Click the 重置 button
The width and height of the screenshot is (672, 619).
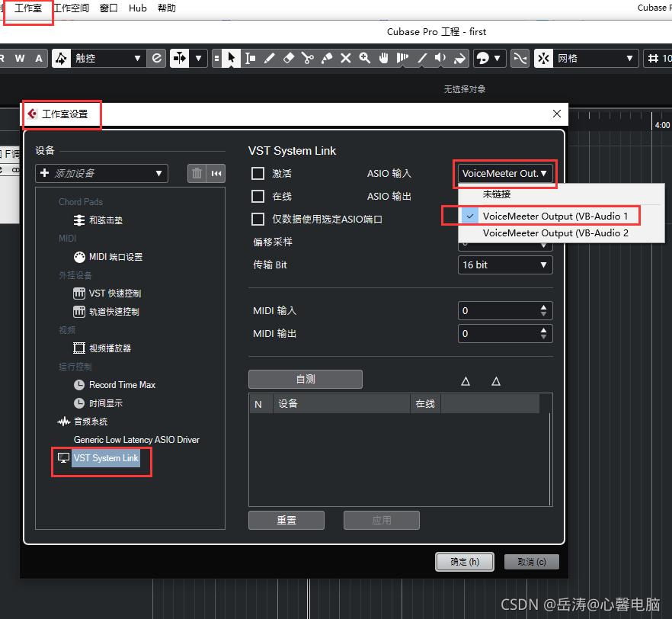286,520
